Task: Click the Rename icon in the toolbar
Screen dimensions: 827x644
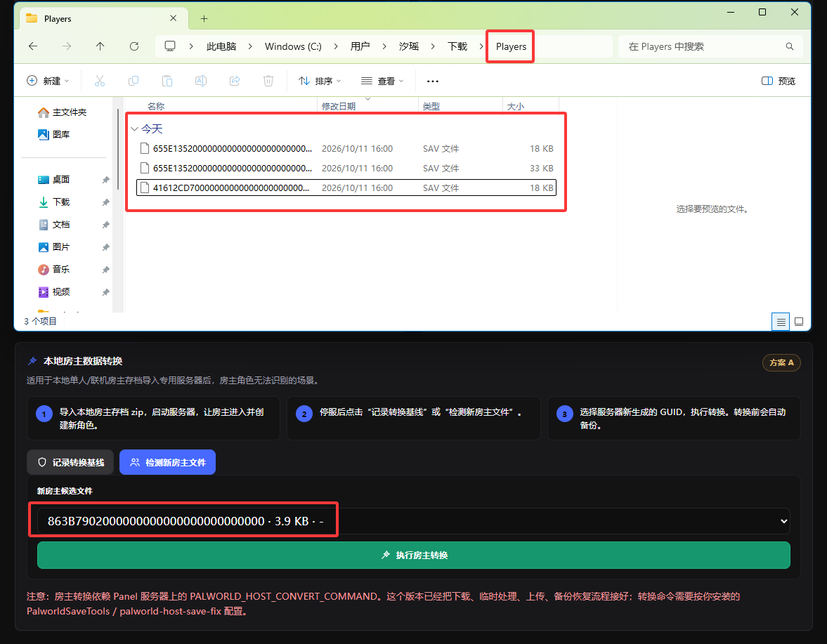Action: (201, 81)
